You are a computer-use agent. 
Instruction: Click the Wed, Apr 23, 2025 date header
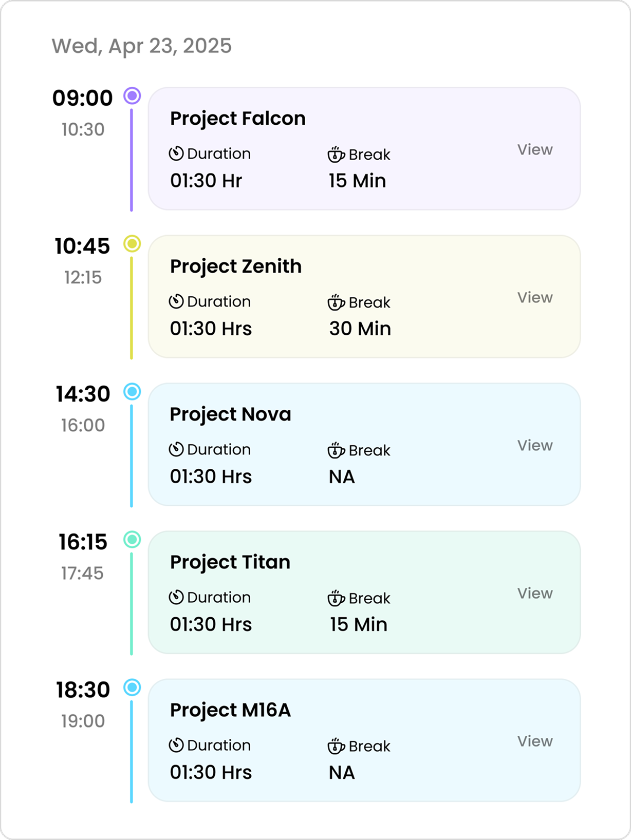click(142, 46)
